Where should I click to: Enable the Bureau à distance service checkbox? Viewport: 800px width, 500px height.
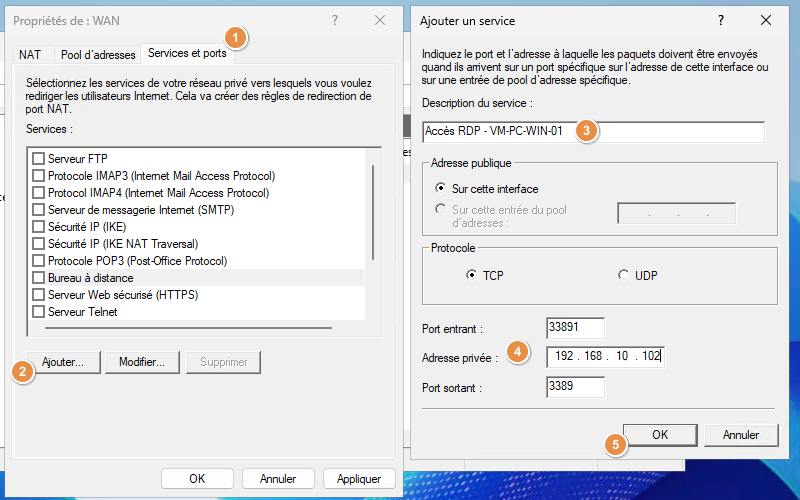click(x=38, y=278)
